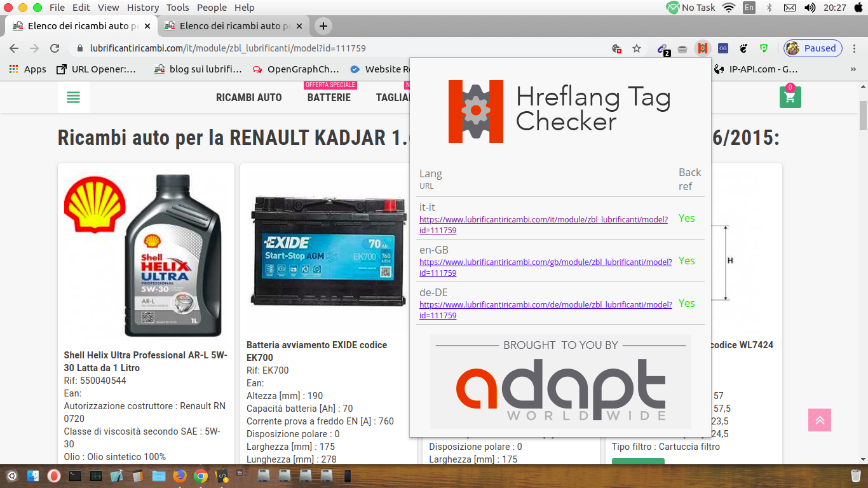Go back to previous page

14,48
